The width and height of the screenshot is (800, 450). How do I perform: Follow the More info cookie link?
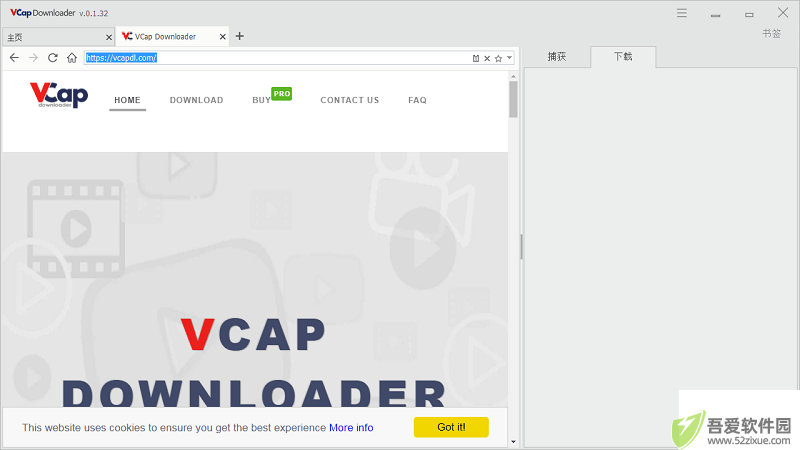[x=351, y=428]
